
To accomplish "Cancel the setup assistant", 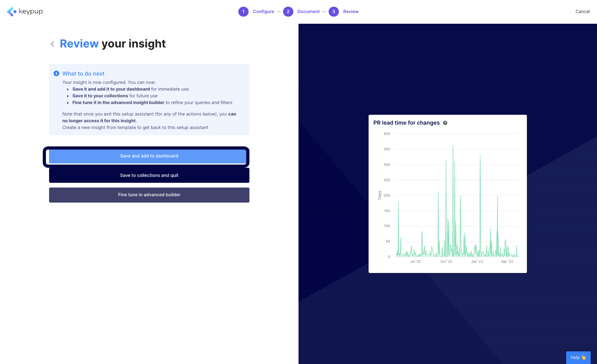I will [x=582, y=11].
